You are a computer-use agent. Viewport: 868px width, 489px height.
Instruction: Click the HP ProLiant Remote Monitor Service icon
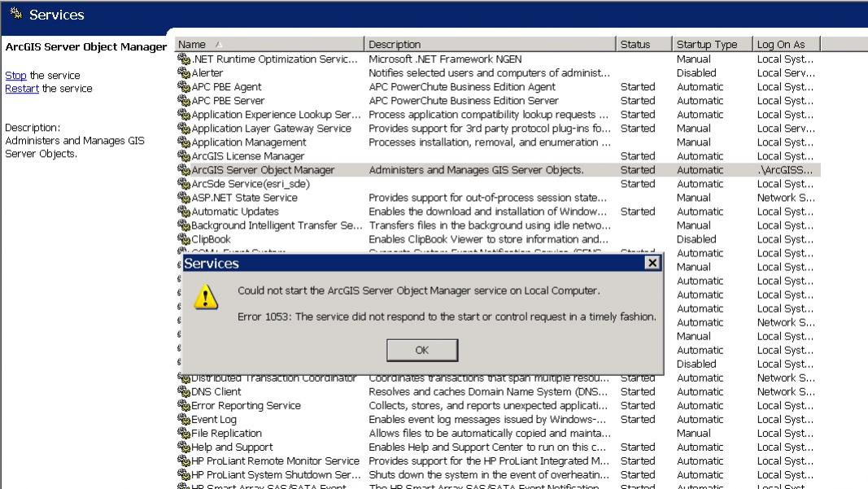pos(184,461)
